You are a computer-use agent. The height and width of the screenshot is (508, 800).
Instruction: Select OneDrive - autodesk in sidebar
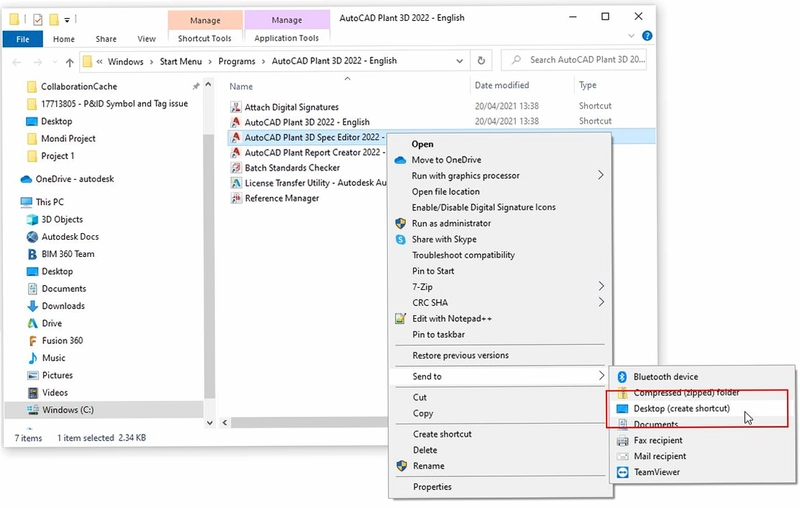click(x=74, y=179)
